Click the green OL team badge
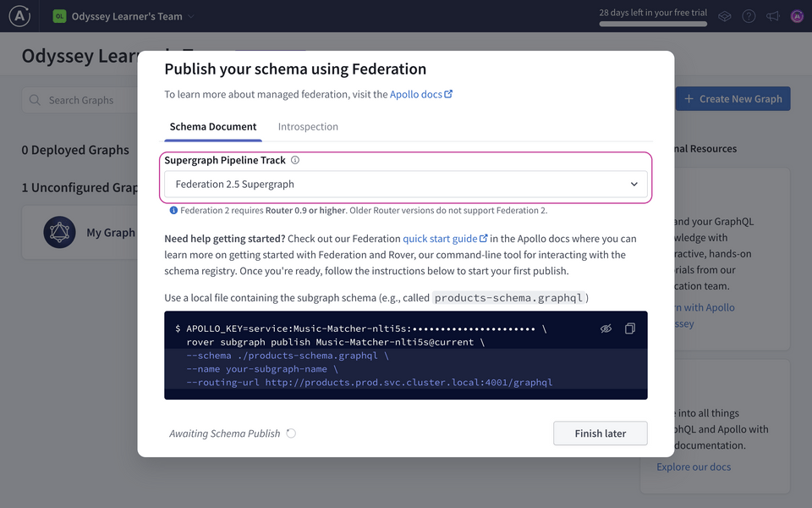 point(59,16)
